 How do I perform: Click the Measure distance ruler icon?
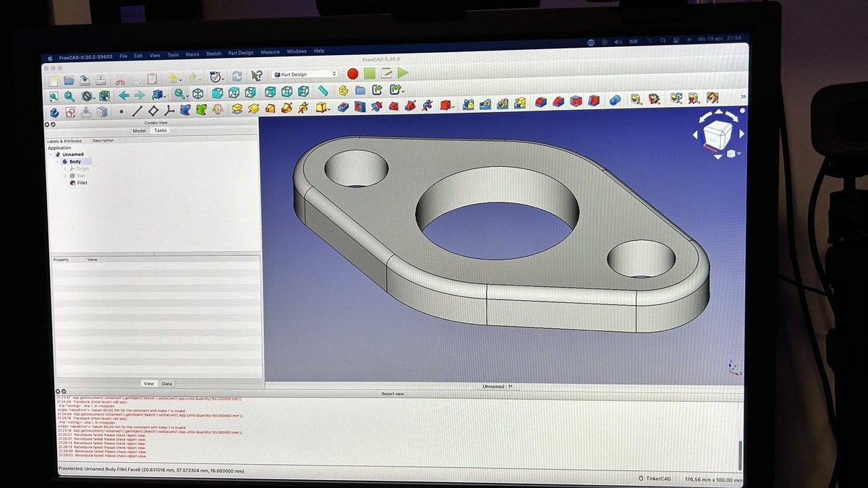click(323, 92)
